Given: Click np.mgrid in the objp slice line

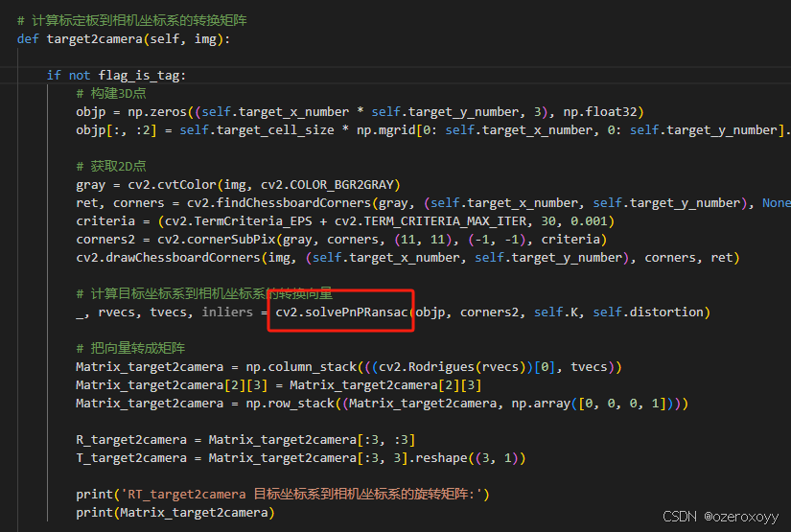Looking at the screenshot, I should (x=386, y=130).
